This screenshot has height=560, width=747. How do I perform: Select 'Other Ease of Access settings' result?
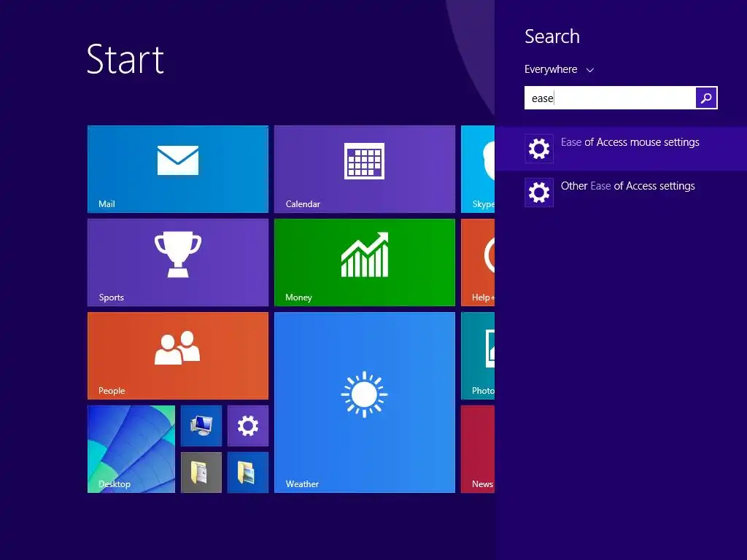click(x=621, y=192)
